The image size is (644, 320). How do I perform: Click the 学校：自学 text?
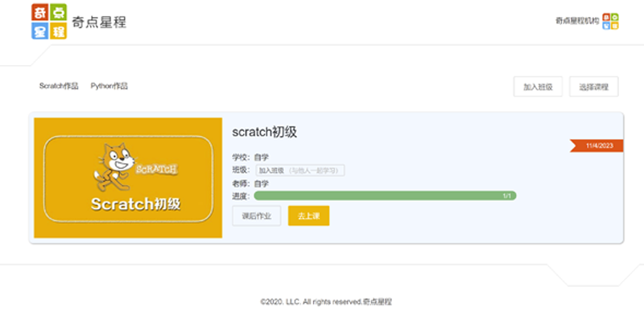[250, 157]
